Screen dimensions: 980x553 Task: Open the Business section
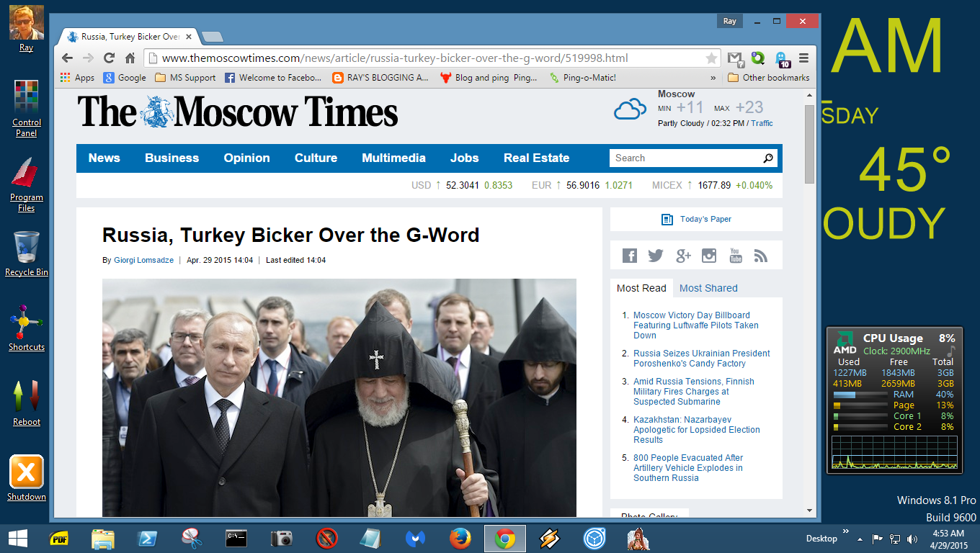pyautogui.click(x=172, y=158)
